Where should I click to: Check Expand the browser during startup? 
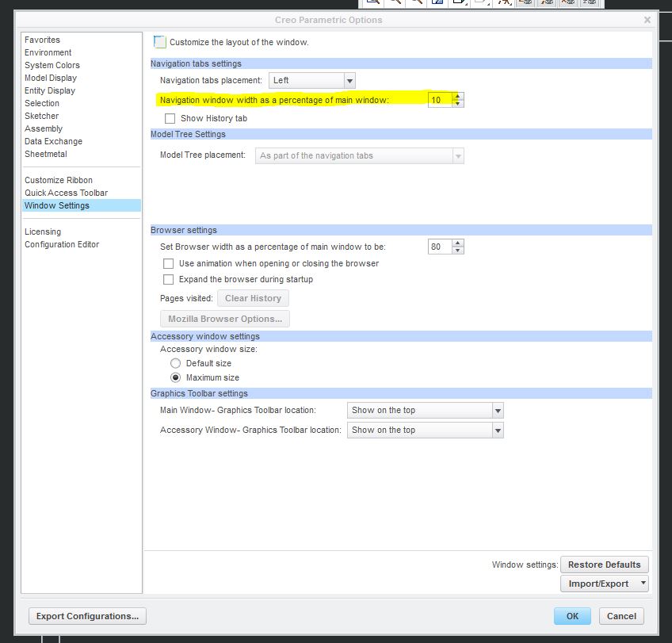[169, 280]
